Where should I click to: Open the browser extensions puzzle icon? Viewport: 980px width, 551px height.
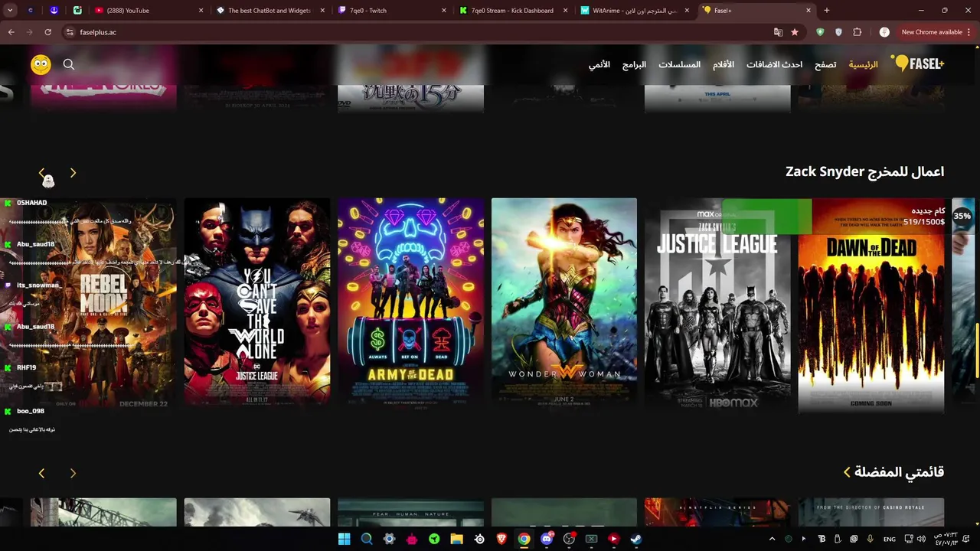coord(857,32)
